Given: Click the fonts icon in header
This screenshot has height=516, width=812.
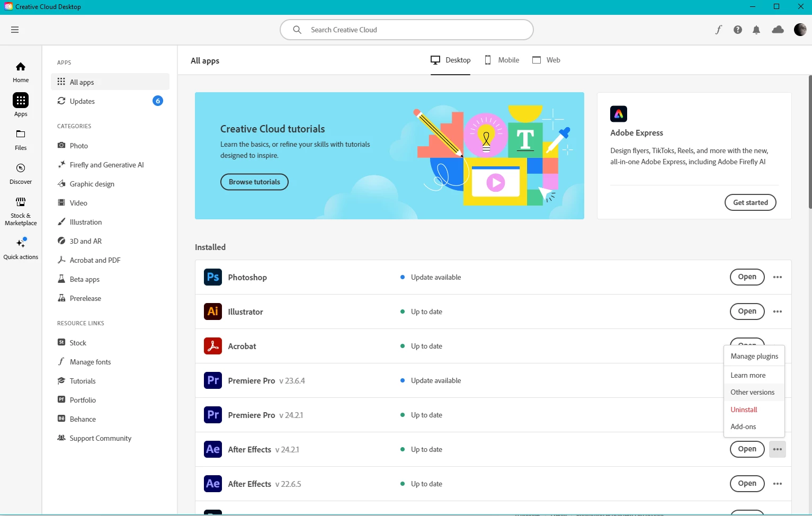Looking at the screenshot, I should 718,30.
